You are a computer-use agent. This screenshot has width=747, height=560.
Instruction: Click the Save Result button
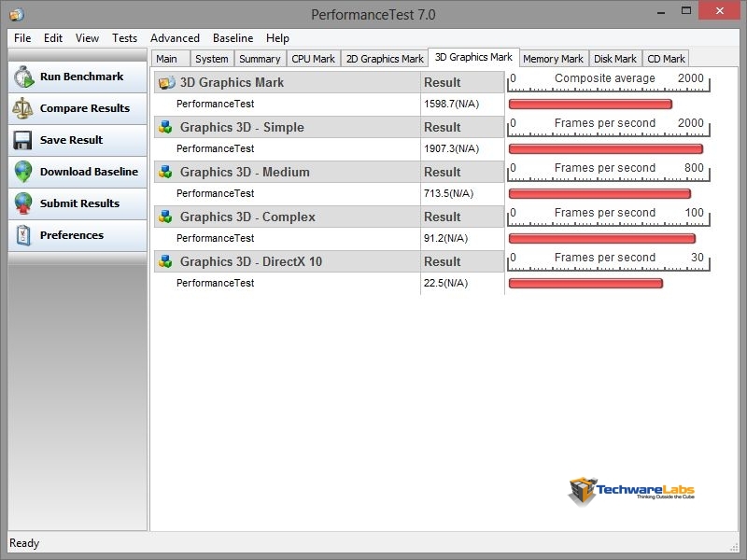78,141
